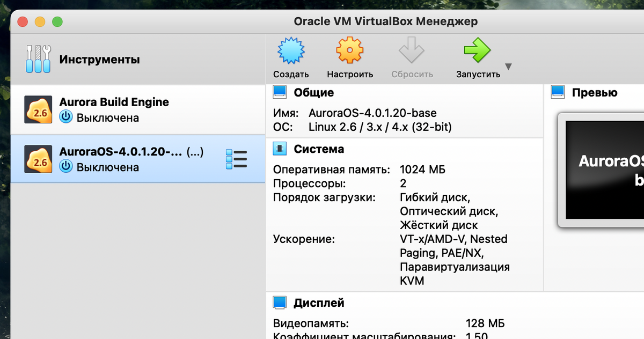Click the Жёсткий диск boot entry
644x339 pixels.
click(439, 225)
